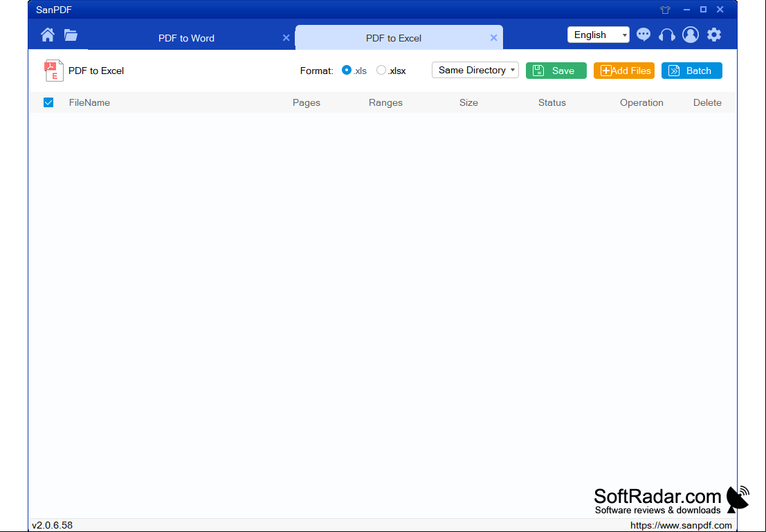766x532 pixels.
Task: Click the Status column header
Action: [x=552, y=102]
